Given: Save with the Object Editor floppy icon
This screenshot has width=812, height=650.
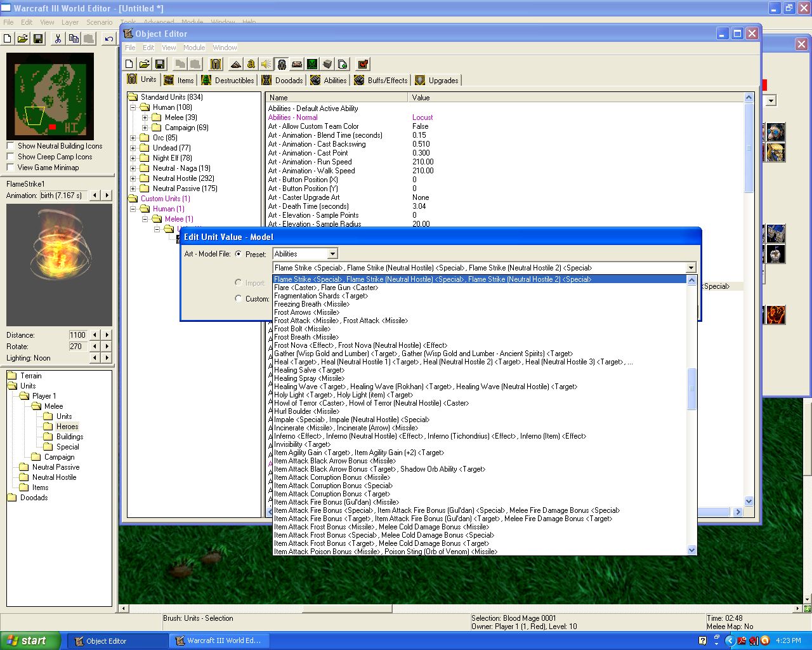Looking at the screenshot, I should (160, 64).
